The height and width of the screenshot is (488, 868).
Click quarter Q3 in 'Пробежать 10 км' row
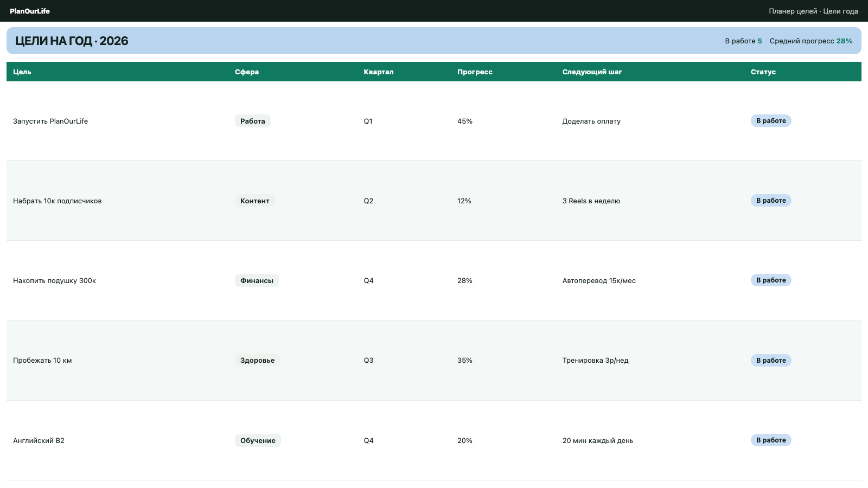point(368,360)
